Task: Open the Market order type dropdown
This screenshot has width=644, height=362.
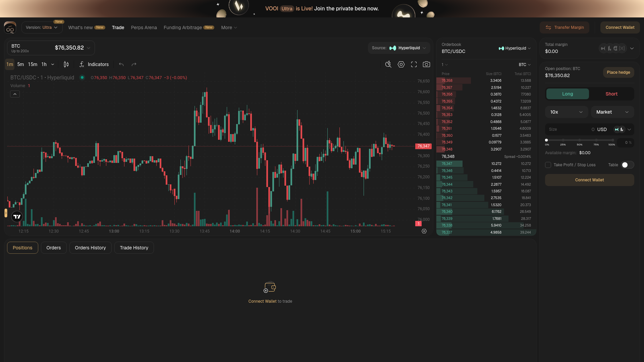Action: click(x=612, y=112)
